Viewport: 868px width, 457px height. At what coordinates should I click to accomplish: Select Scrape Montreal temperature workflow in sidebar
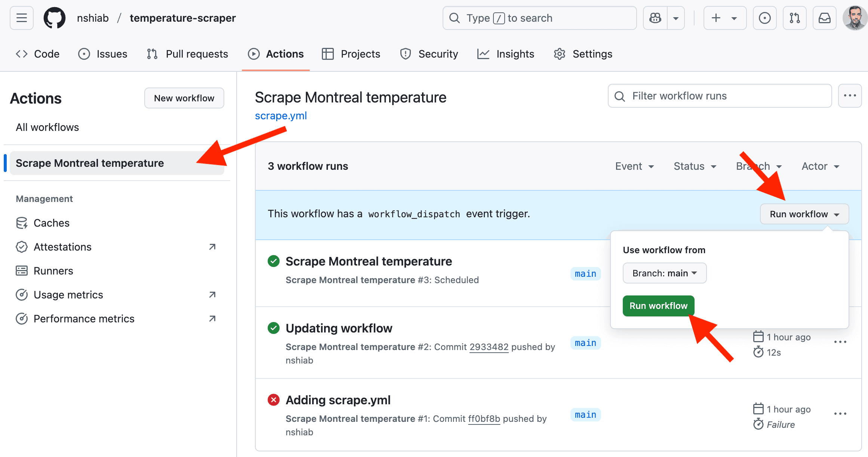pos(117,163)
